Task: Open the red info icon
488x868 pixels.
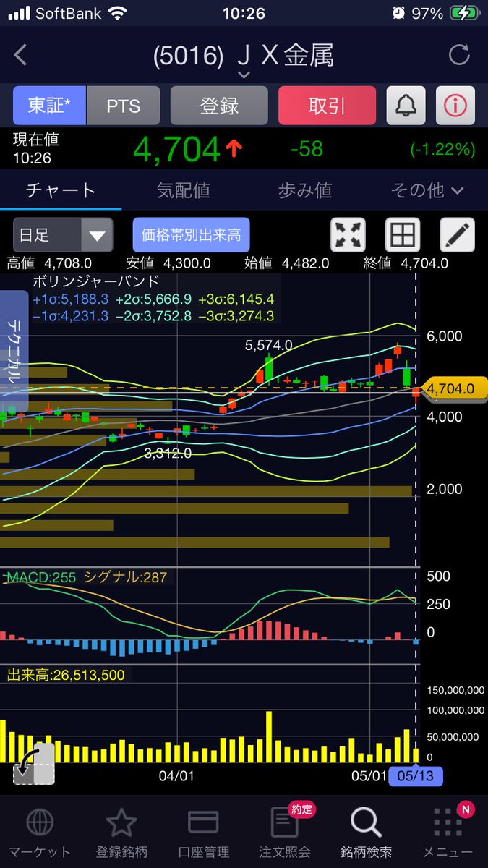Action: pyautogui.click(x=455, y=106)
